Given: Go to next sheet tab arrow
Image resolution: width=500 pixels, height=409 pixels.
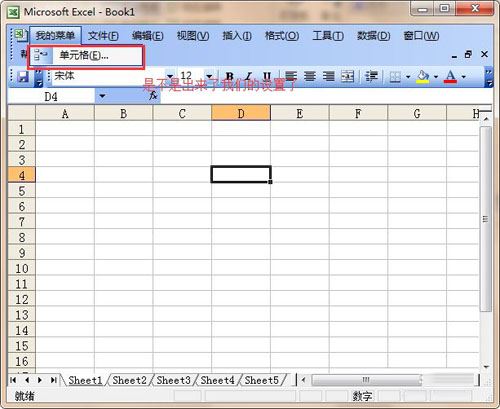Looking at the screenshot, I should tap(40, 380).
